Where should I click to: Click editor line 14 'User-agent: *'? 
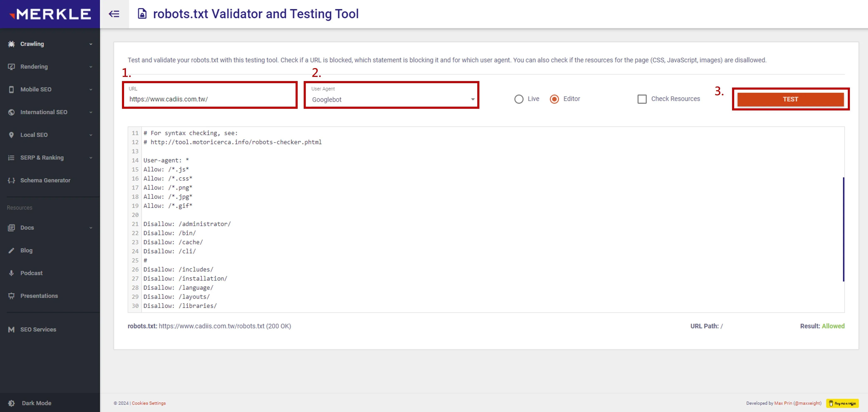[166, 160]
